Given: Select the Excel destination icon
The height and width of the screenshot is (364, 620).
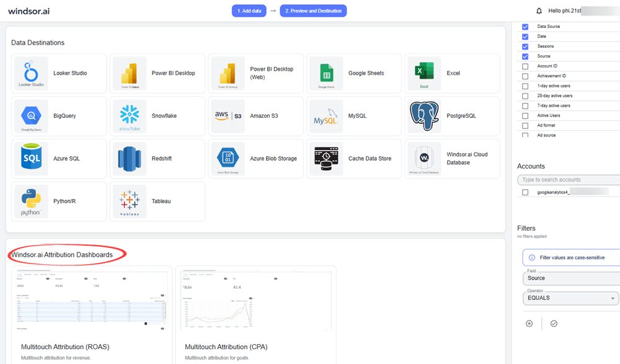Looking at the screenshot, I should [x=424, y=73].
